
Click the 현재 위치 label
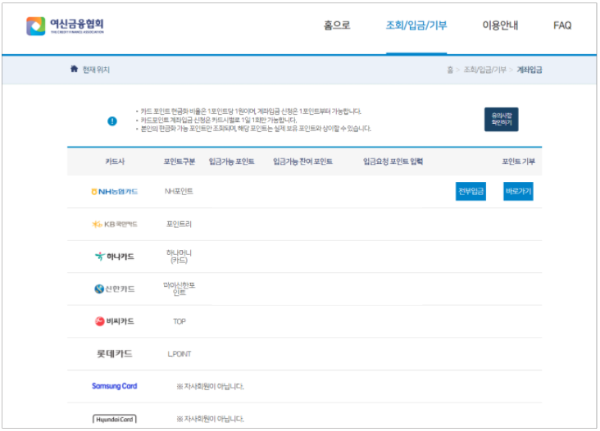pyautogui.click(x=96, y=70)
